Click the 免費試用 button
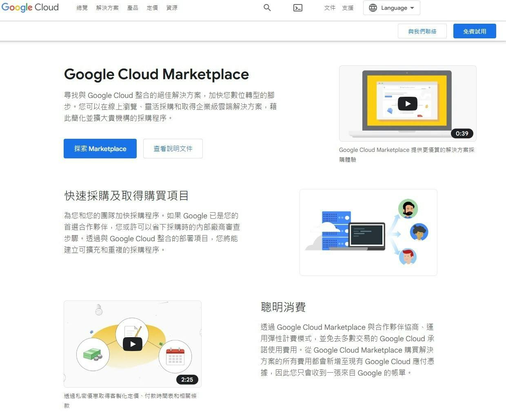 point(475,31)
